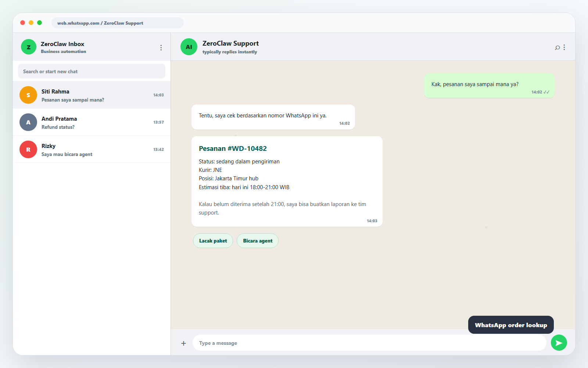Open the Siti Rahma chat

point(92,95)
